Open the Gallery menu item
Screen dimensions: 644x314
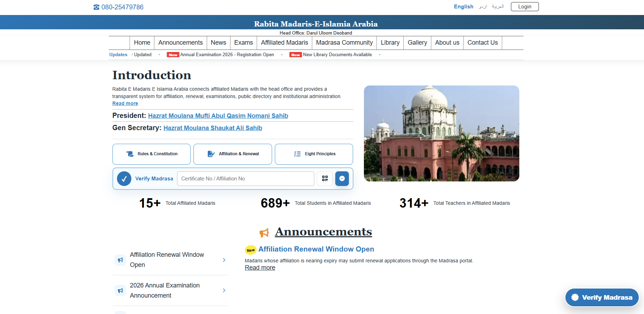417,43
